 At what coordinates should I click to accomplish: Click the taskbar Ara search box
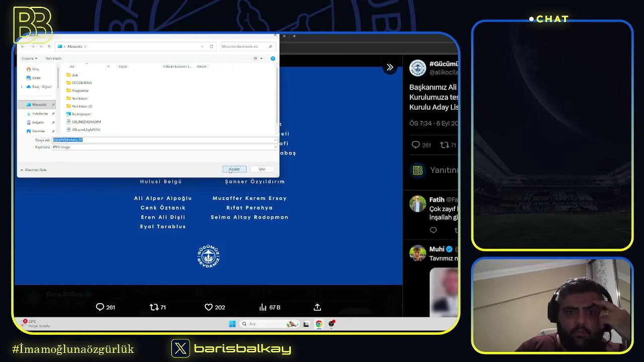269,324
